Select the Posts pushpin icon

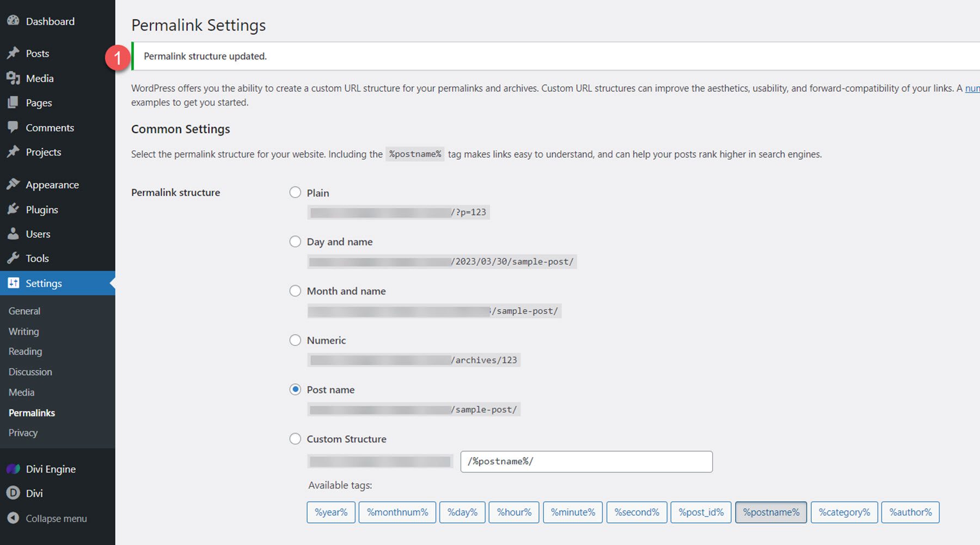point(13,53)
